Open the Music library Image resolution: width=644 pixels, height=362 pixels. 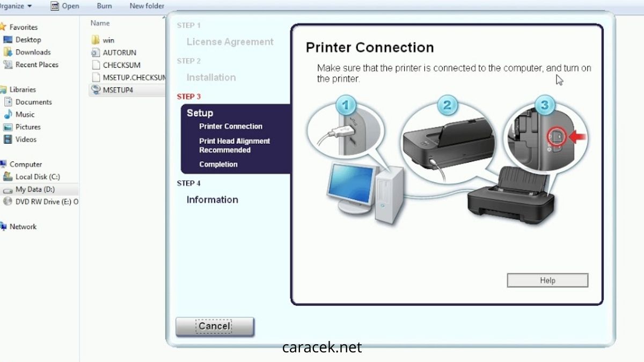[x=25, y=114]
